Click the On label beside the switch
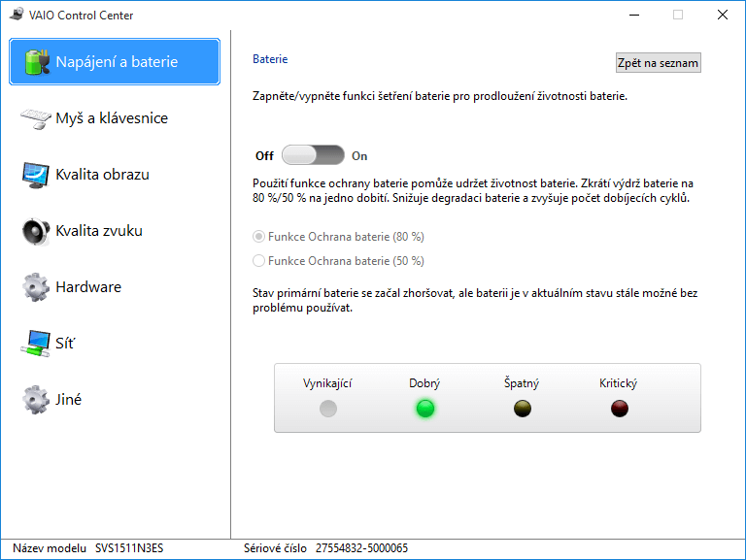Image resolution: width=746 pixels, height=560 pixels. coord(359,156)
